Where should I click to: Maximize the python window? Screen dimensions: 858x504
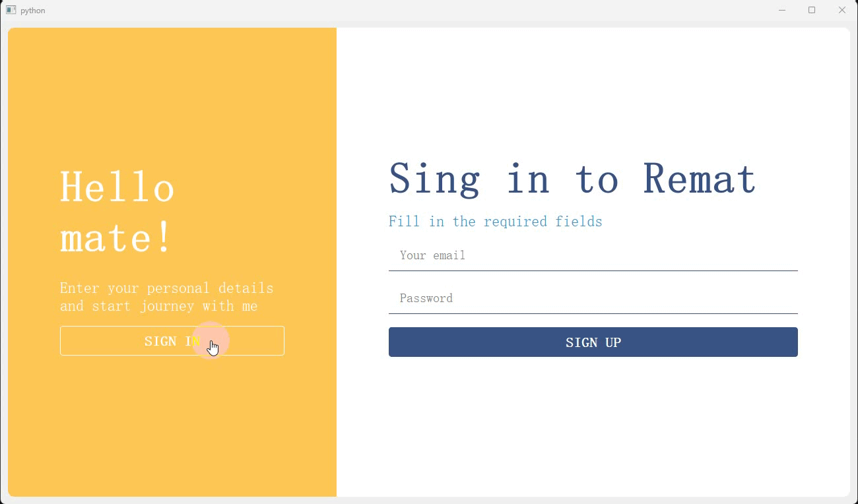click(812, 10)
